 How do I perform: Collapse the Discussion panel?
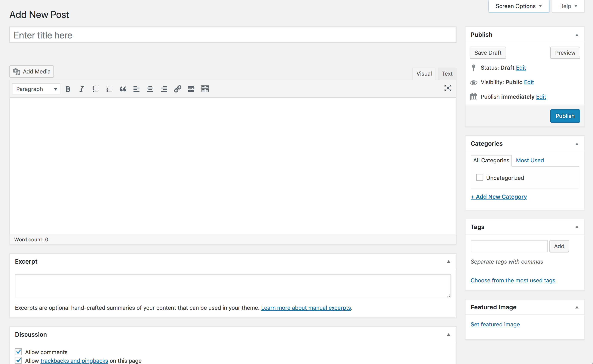click(448, 335)
